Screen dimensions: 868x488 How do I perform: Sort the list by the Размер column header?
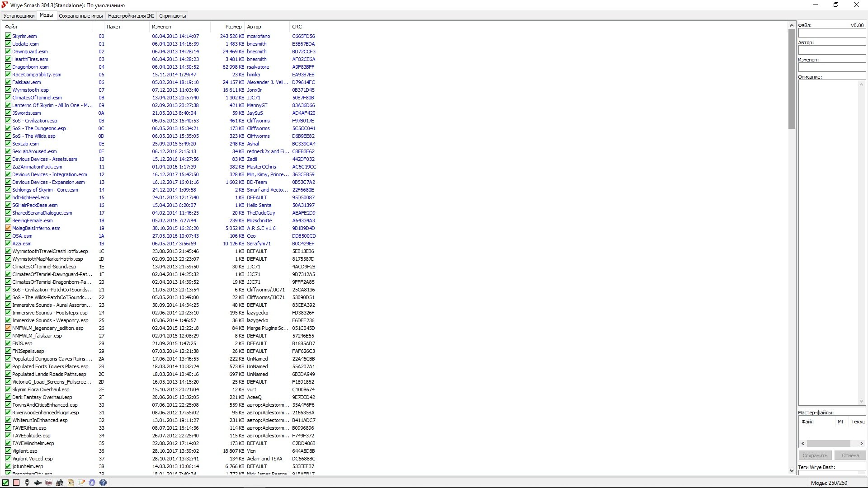[x=233, y=27]
